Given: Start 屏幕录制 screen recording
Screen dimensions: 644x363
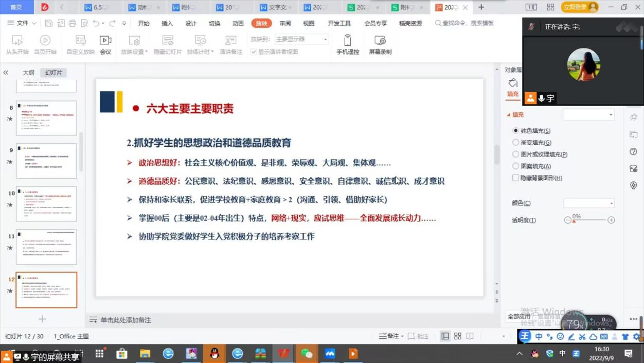Looking at the screenshot, I should tap(380, 45).
